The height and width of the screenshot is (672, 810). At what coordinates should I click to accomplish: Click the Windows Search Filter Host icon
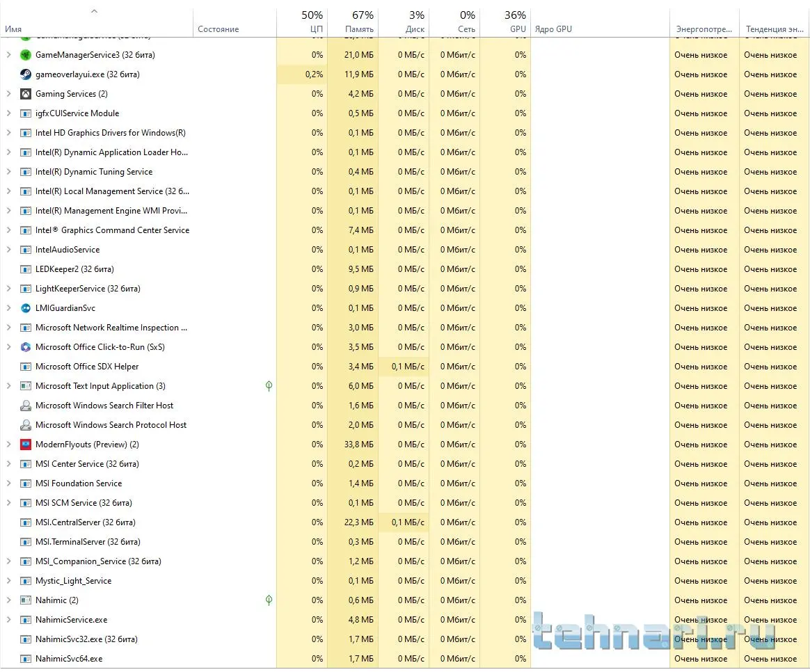click(x=25, y=406)
